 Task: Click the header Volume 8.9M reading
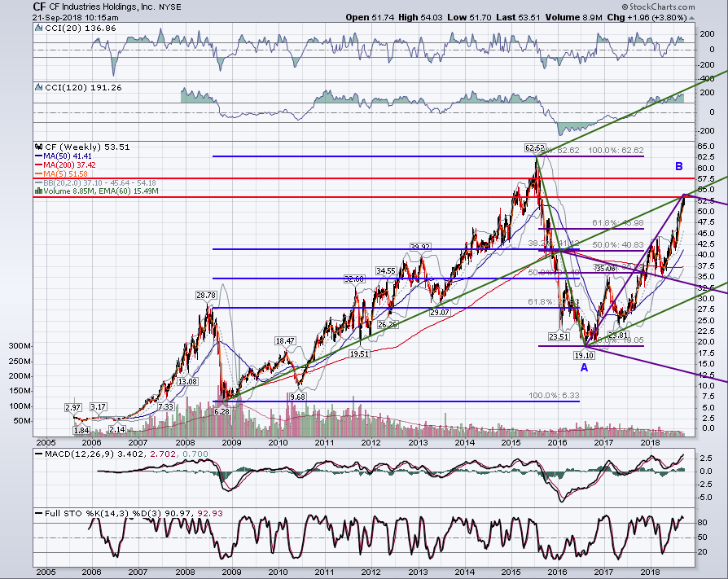(x=573, y=18)
